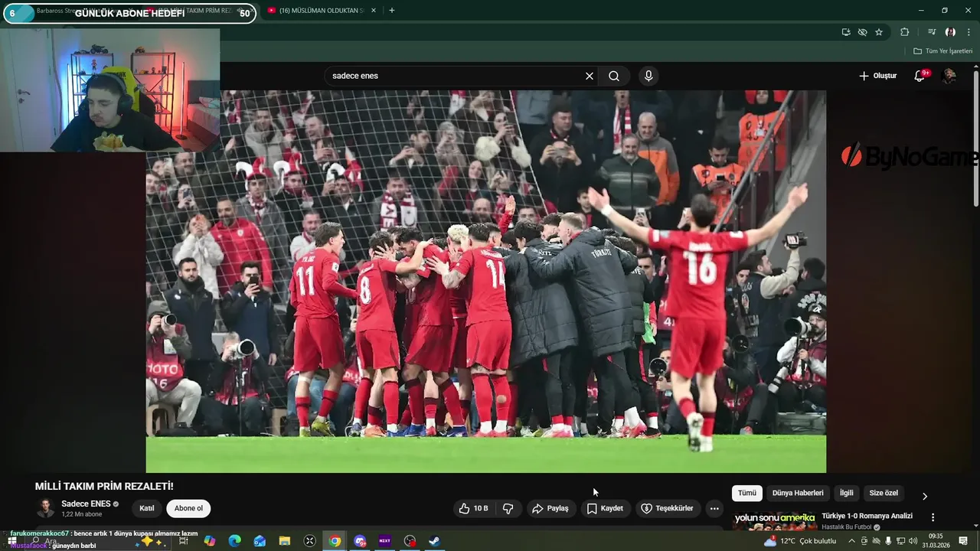Clear the YouTube search box with the X
Screen dimensions: 980x551
(590, 76)
